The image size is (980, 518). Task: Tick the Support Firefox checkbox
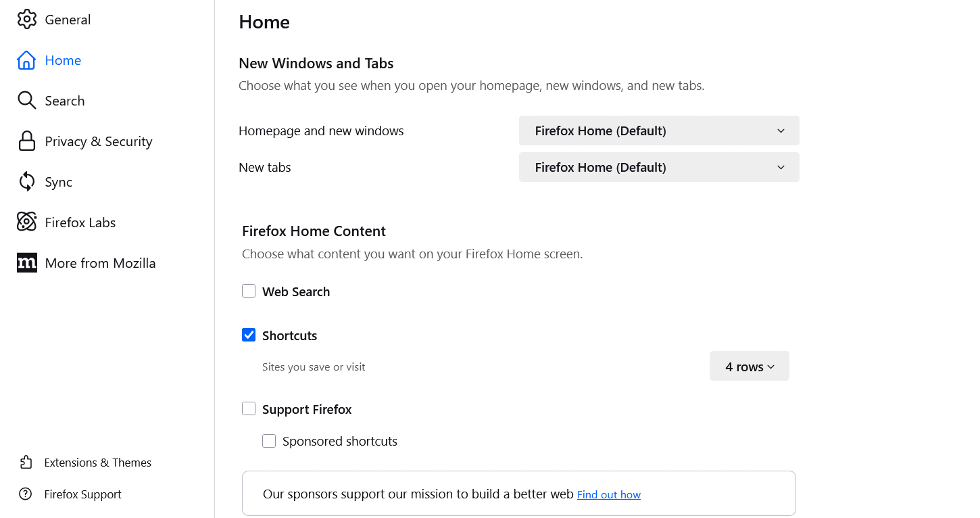coord(249,409)
